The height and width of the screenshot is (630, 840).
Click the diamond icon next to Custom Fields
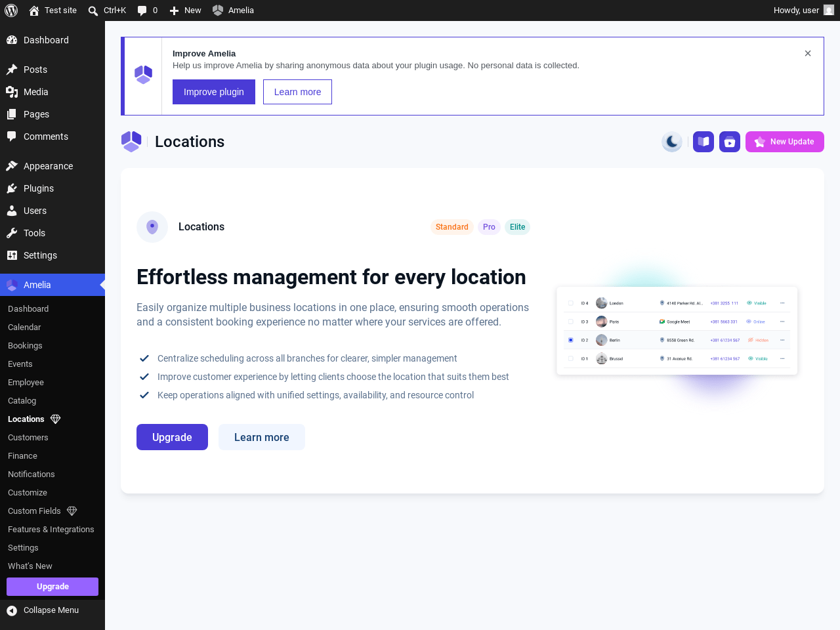[x=72, y=511]
